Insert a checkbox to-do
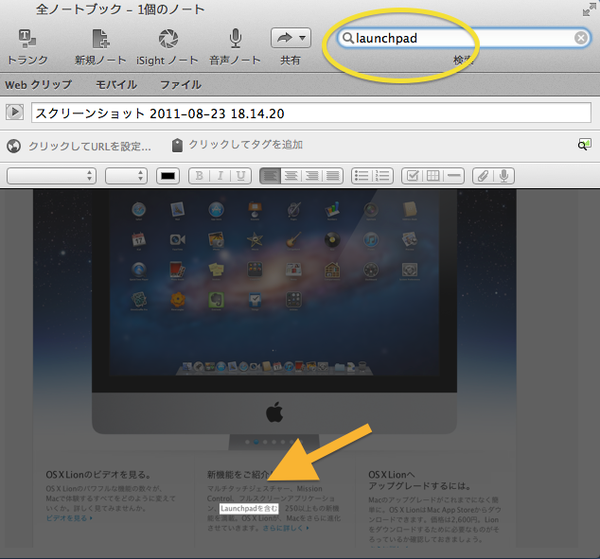 pos(412,176)
